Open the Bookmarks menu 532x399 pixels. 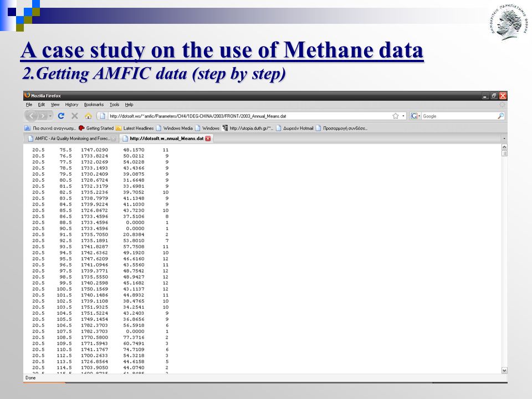(x=94, y=105)
